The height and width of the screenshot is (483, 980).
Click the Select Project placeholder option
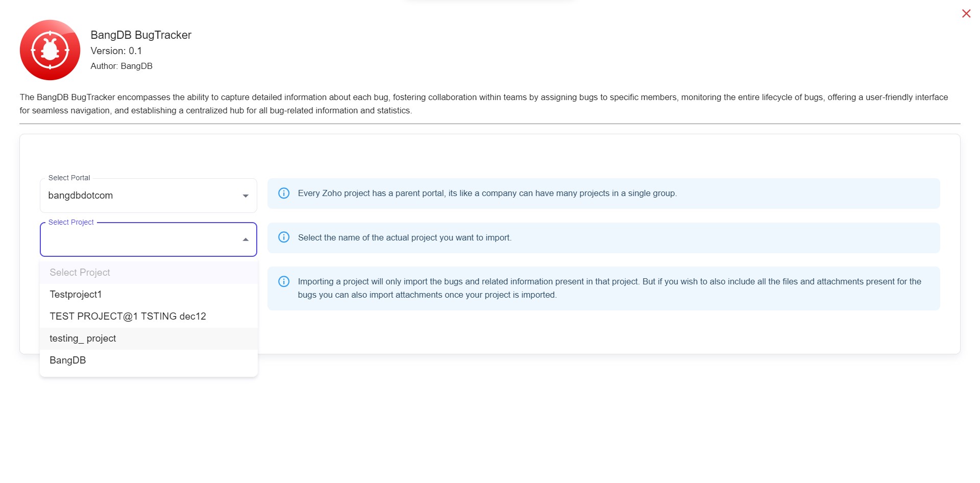pos(149,273)
